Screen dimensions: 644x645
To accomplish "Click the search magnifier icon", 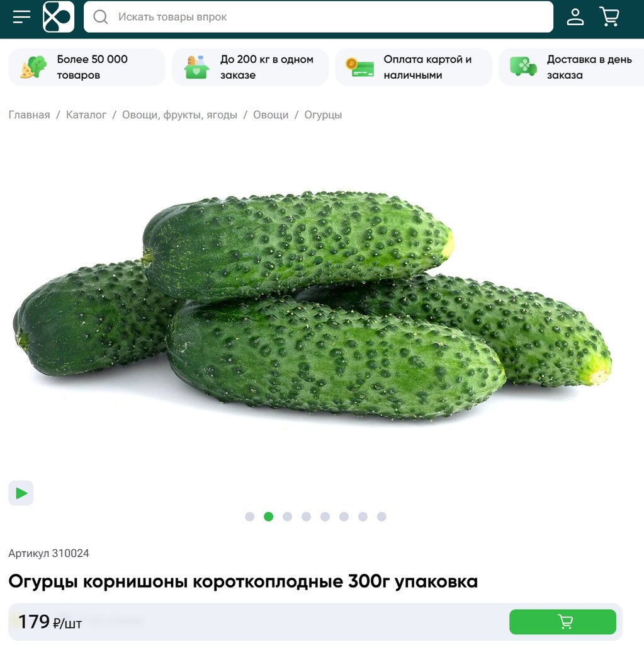I will pyautogui.click(x=100, y=17).
